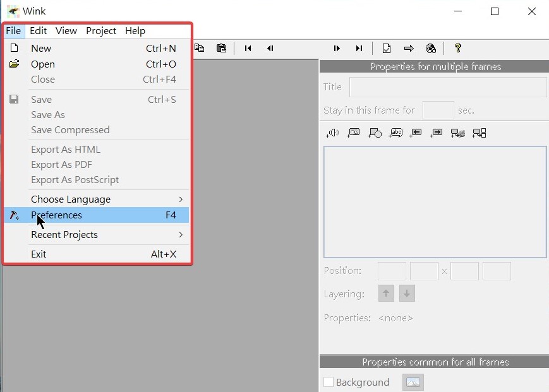Click the Properties for multiple frames header
The width and height of the screenshot is (549, 392).
(x=434, y=66)
